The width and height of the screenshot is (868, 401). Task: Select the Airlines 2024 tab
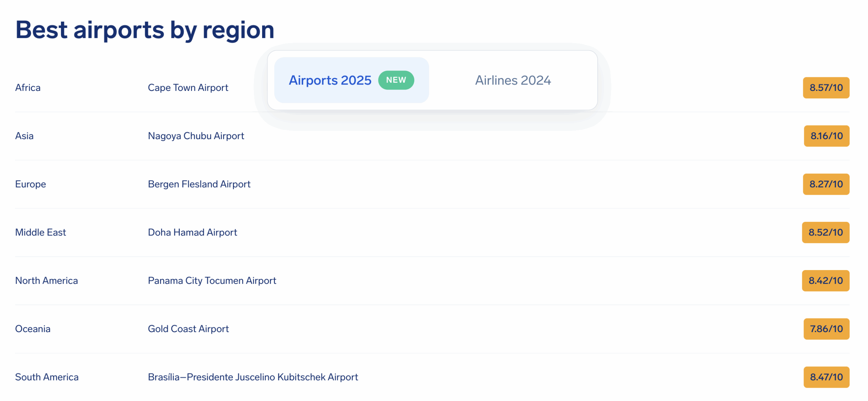pos(512,80)
